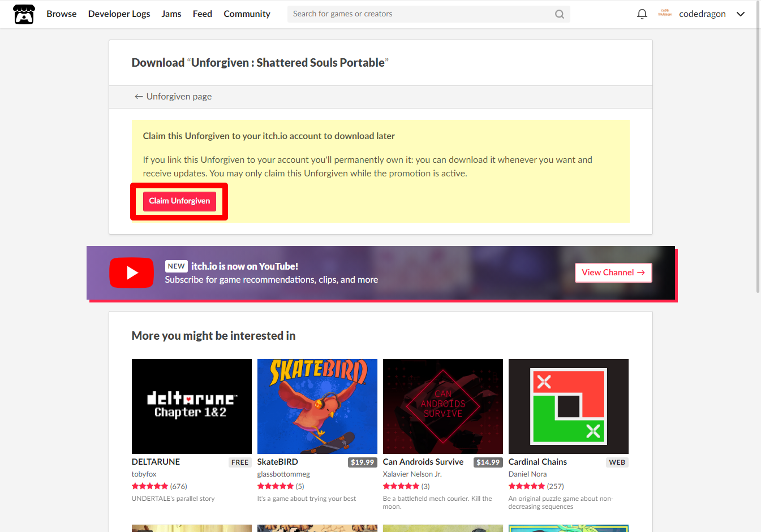This screenshot has width=761, height=532.
Task: Click the YouTube play logo
Action: pyautogui.click(x=131, y=273)
